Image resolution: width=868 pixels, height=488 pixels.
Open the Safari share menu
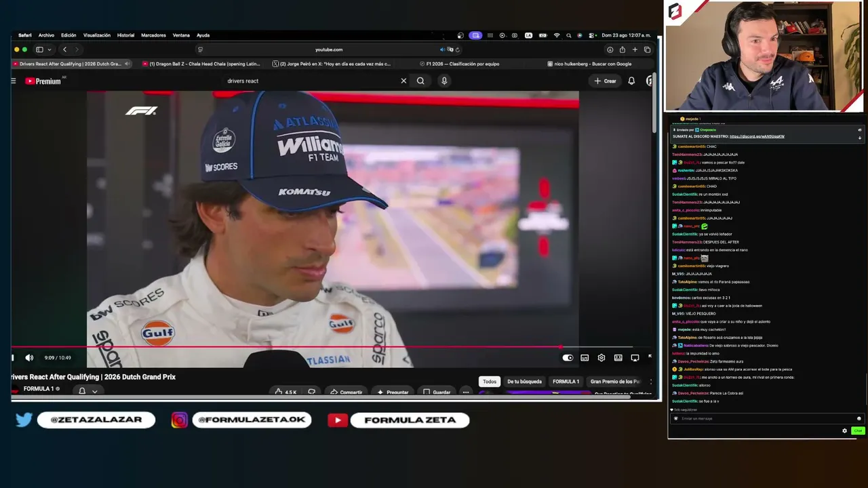[x=622, y=49]
